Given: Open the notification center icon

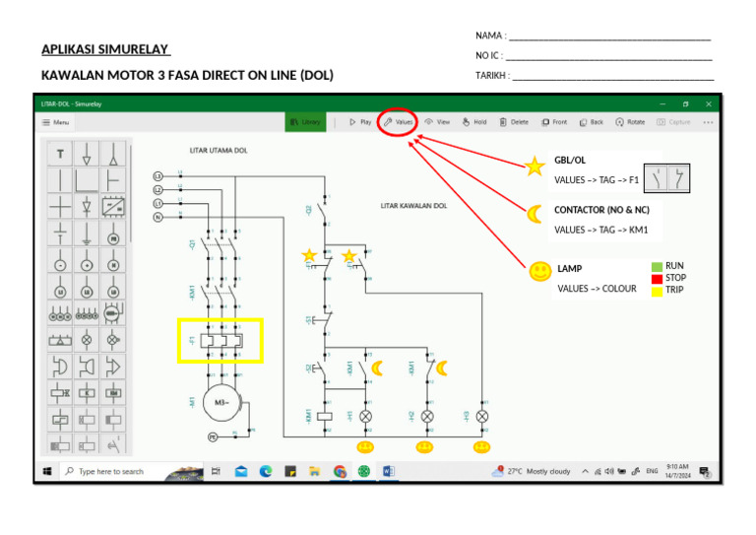Looking at the screenshot, I should [x=705, y=472].
